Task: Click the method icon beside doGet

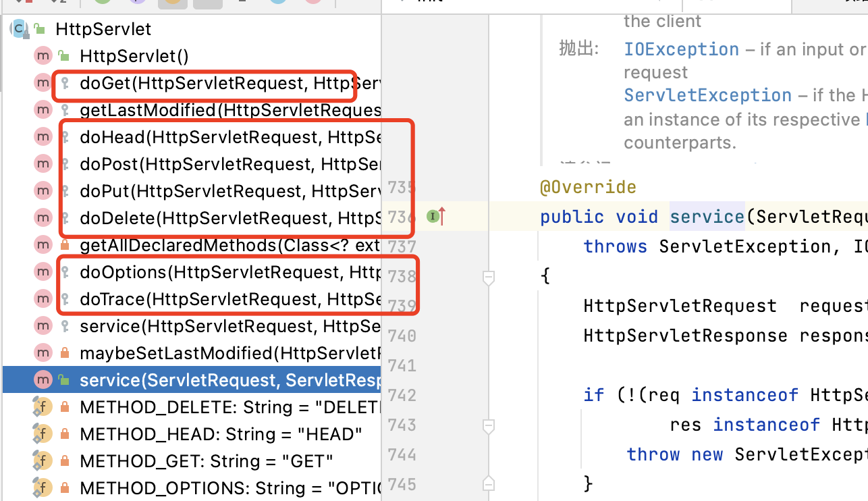Action: point(43,83)
